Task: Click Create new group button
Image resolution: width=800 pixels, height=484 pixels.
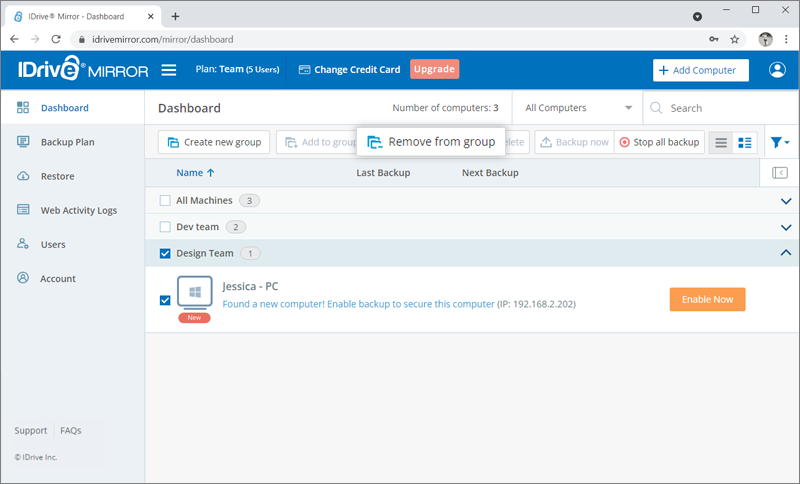Action: tap(214, 142)
